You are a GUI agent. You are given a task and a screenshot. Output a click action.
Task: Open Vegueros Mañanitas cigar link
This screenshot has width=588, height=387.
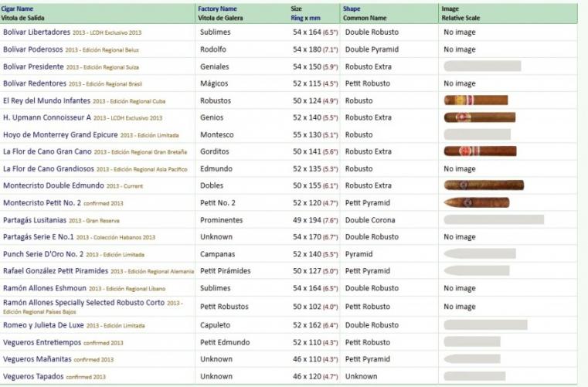pos(37,359)
